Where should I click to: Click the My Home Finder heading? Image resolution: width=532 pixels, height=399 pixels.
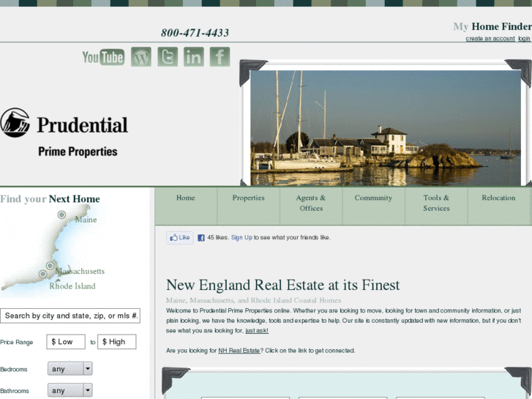click(x=492, y=26)
